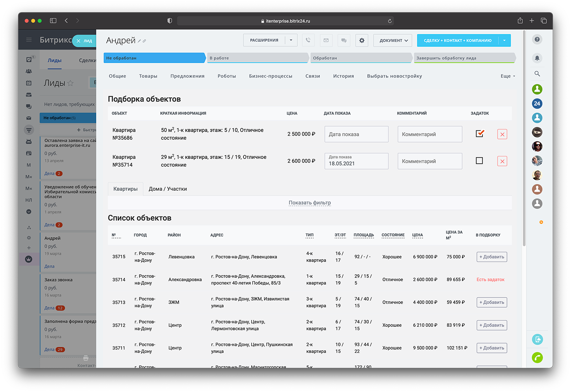Uncheck deposit checkbox for apartment №35686
Image resolution: width=571 pixels, height=392 pixels.
pyautogui.click(x=480, y=134)
